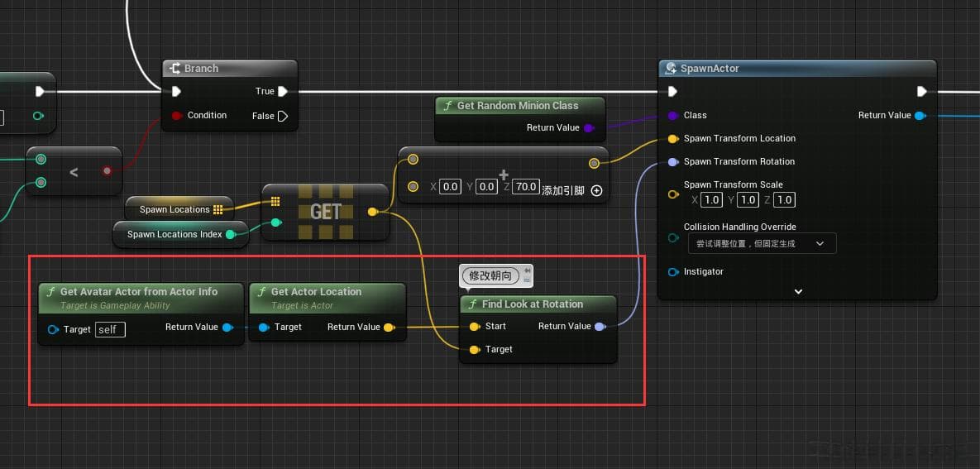Click the less-than node output pin
980x469 pixels.
[107, 170]
